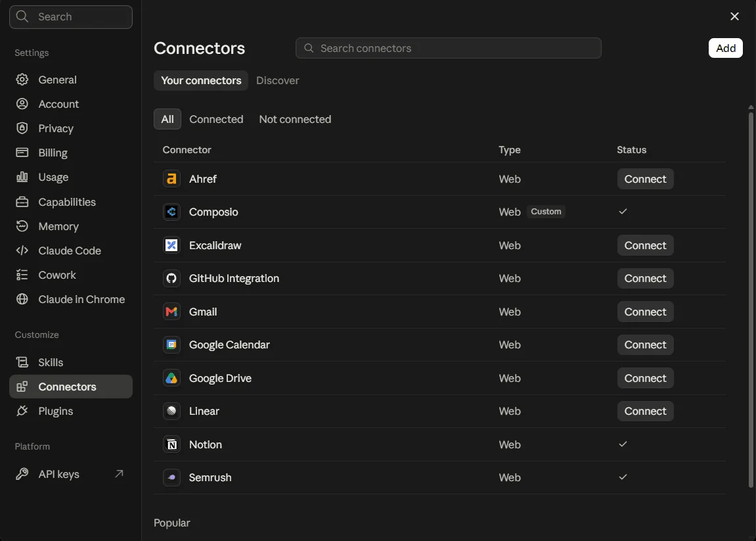
Task: Click the Linear connector logo
Action: pos(171,412)
